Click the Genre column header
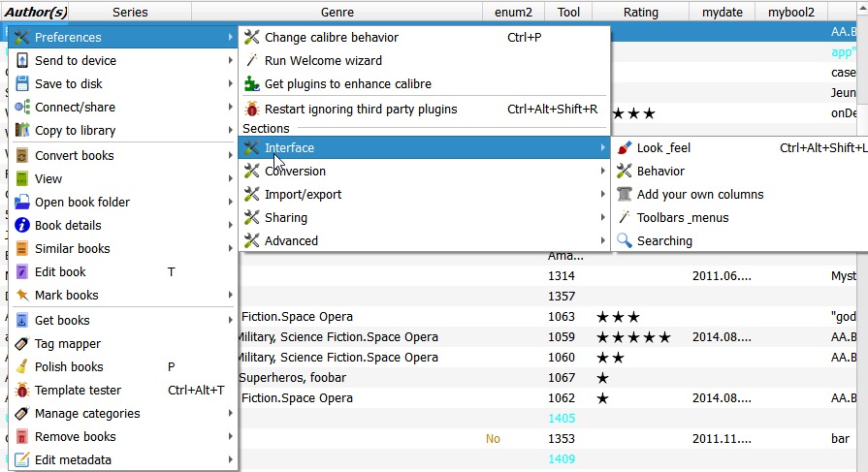868x472 pixels. click(x=337, y=13)
